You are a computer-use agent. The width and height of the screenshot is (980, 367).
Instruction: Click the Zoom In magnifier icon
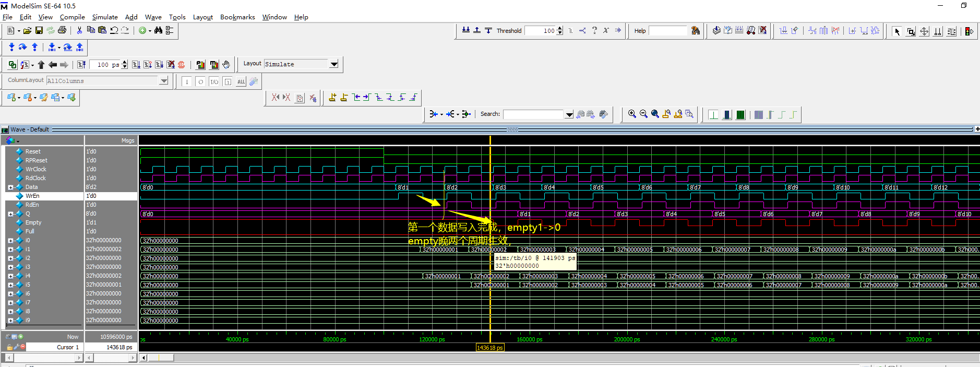pos(632,114)
